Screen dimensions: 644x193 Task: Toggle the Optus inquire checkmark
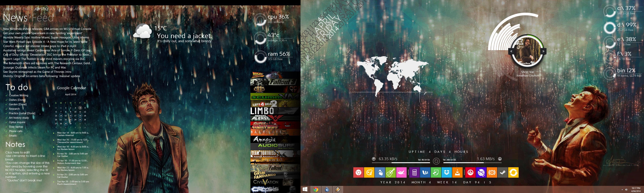pos(6,122)
